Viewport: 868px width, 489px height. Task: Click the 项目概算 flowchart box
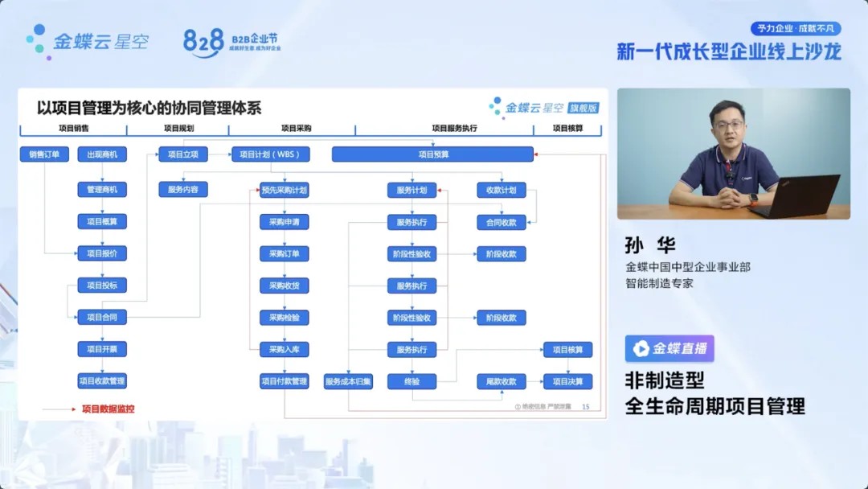(102, 221)
